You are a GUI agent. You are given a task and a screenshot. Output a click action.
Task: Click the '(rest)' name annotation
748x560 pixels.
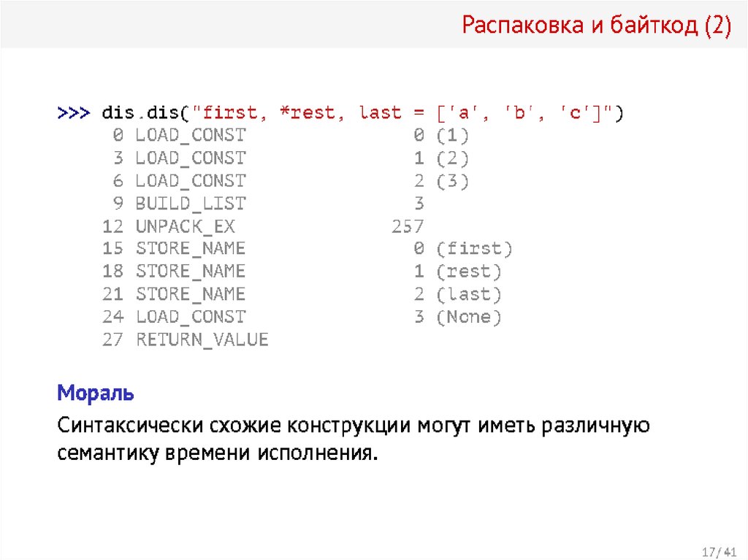coord(469,272)
